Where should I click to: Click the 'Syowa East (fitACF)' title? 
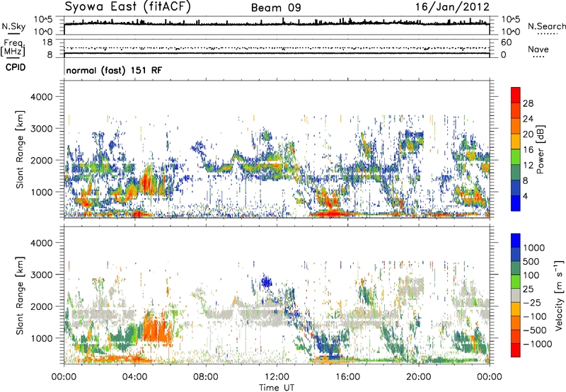click(128, 7)
